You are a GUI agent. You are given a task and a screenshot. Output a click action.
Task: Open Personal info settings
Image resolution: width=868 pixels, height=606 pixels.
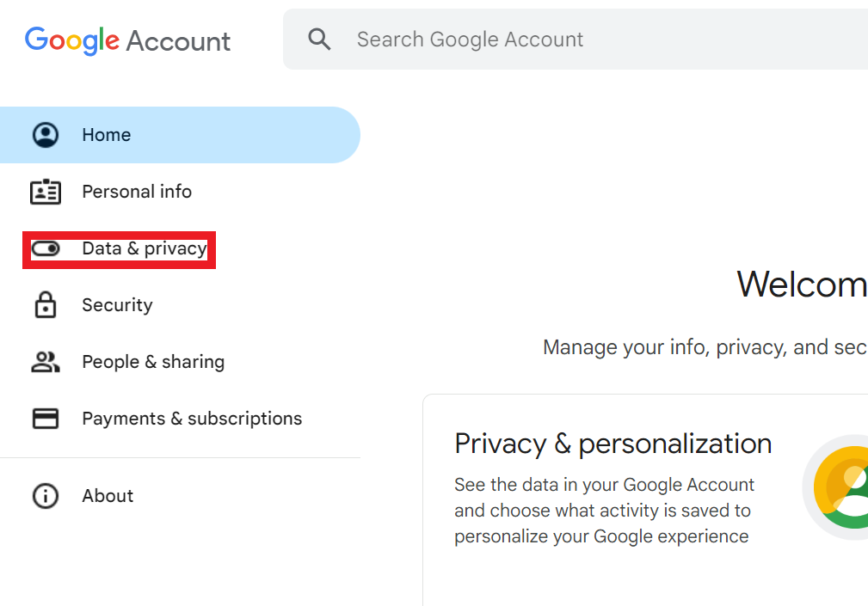click(x=137, y=191)
